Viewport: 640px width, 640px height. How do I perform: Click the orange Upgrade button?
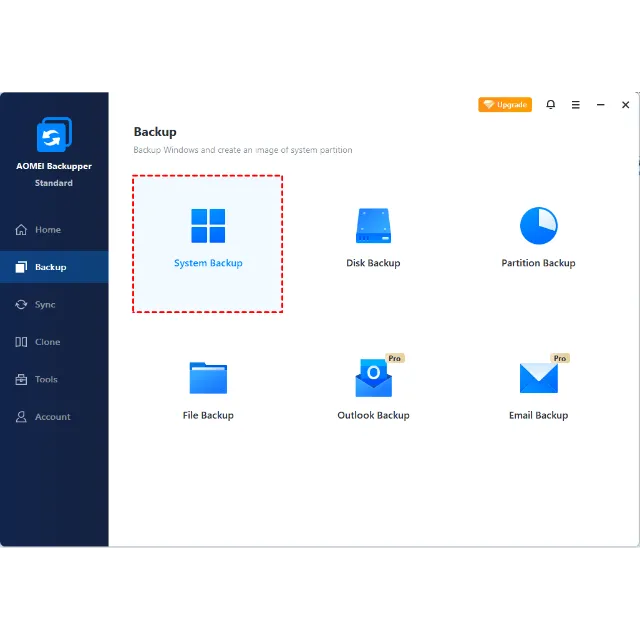coord(505,105)
